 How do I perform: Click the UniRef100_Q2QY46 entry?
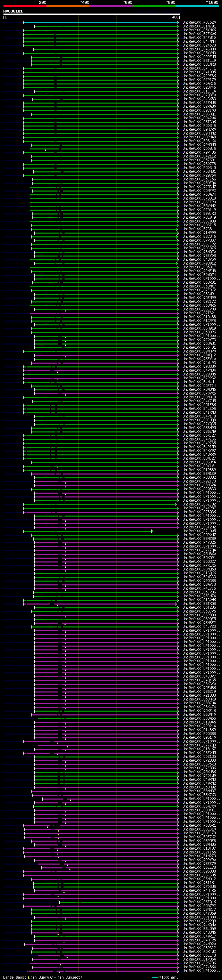coord(199,88)
